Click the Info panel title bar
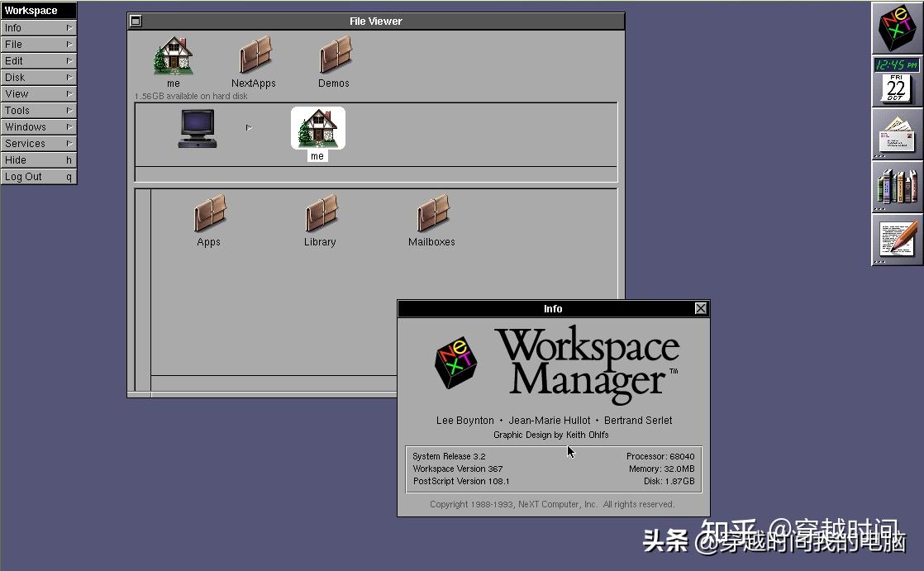 pyautogui.click(x=554, y=309)
